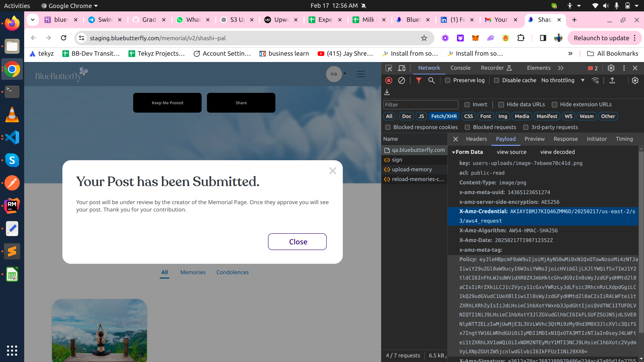The height and width of the screenshot is (362, 644).
Task: Bookmark this page with star icon
Action: 424,38
